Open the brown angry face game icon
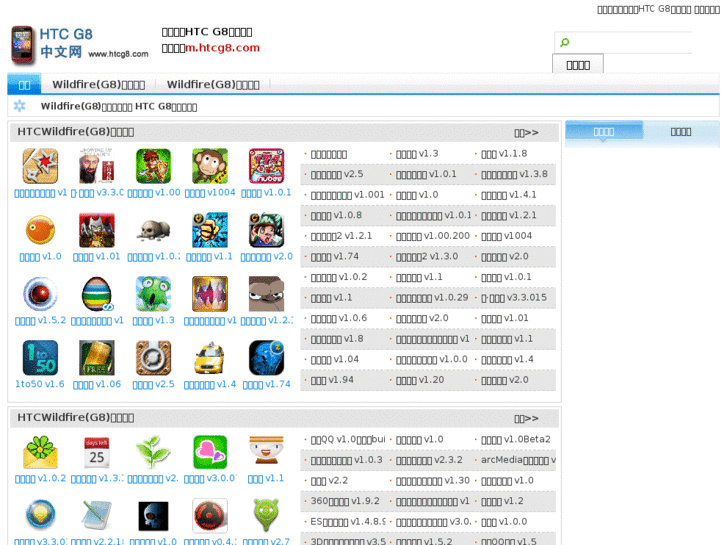Image resolution: width=727 pixels, height=545 pixels. [x=267, y=294]
